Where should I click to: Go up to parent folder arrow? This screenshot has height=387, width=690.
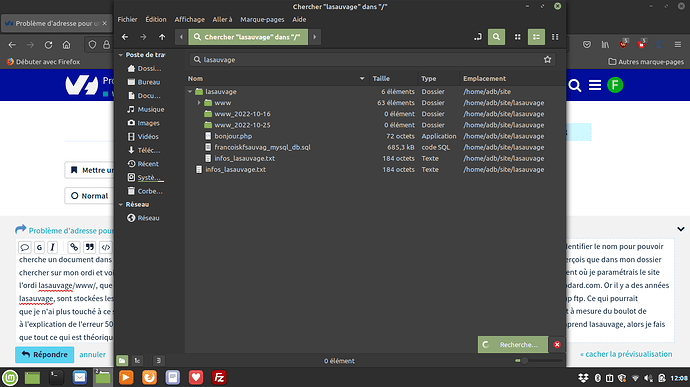(x=162, y=37)
